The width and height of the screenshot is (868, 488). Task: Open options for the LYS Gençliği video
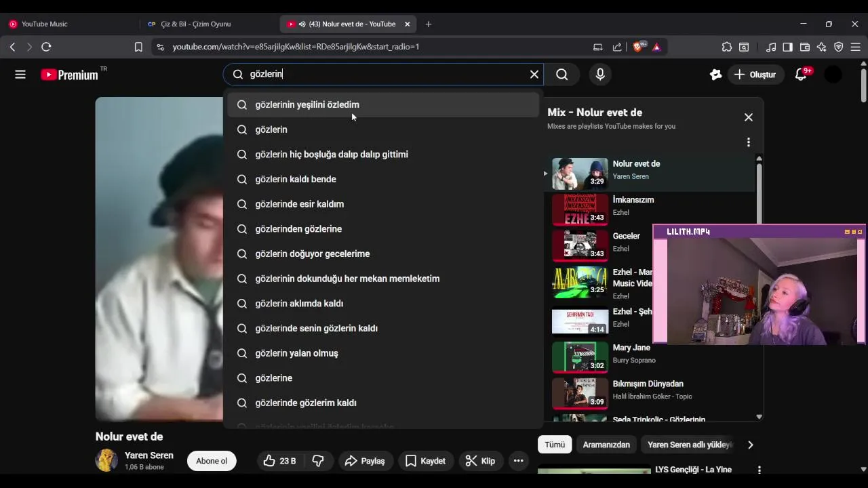(x=759, y=470)
